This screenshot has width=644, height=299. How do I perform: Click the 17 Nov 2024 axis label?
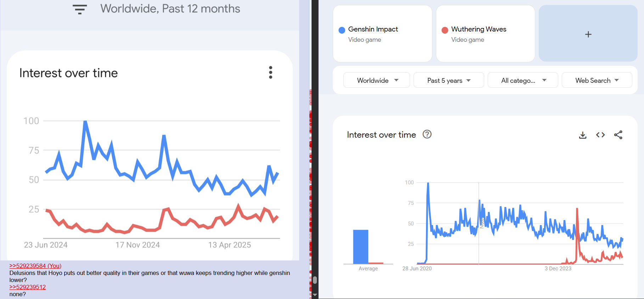coord(138,245)
